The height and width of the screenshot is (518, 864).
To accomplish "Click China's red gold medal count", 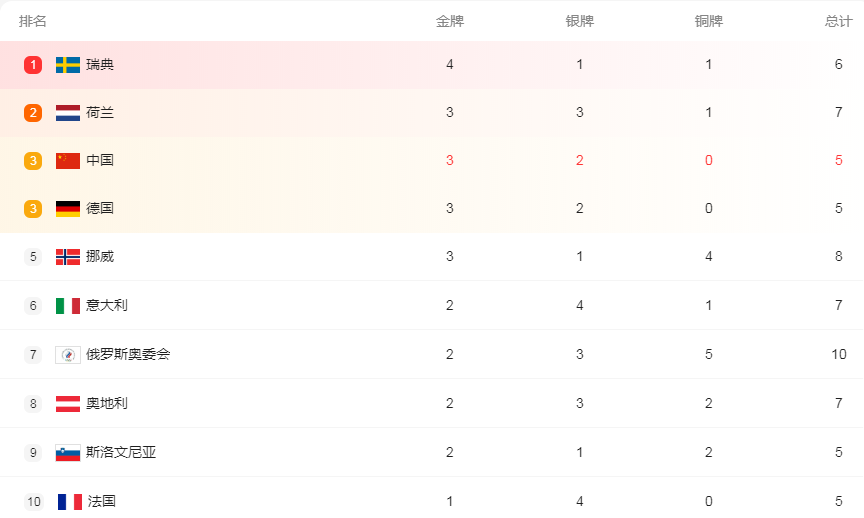I will coord(450,160).
